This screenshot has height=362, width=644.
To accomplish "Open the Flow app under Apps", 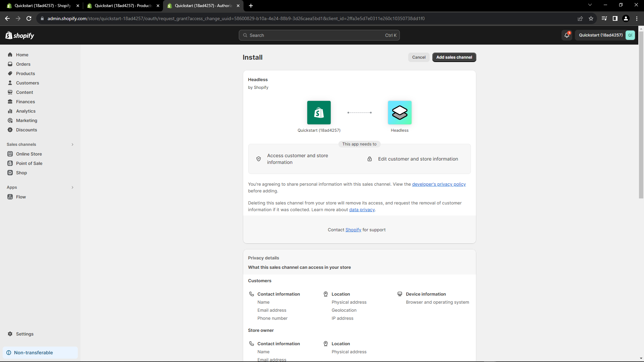I will pyautogui.click(x=21, y=197).
